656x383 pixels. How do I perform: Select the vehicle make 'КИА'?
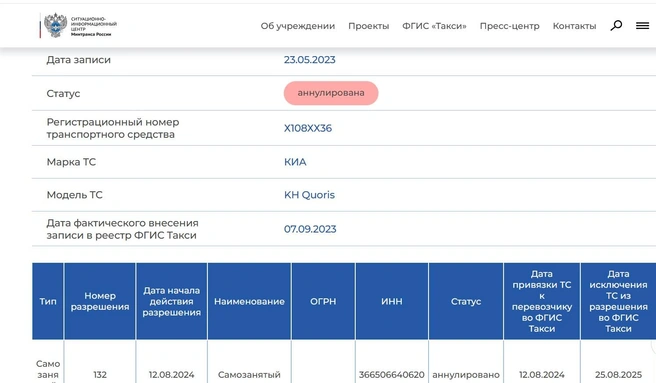[295, 162]
